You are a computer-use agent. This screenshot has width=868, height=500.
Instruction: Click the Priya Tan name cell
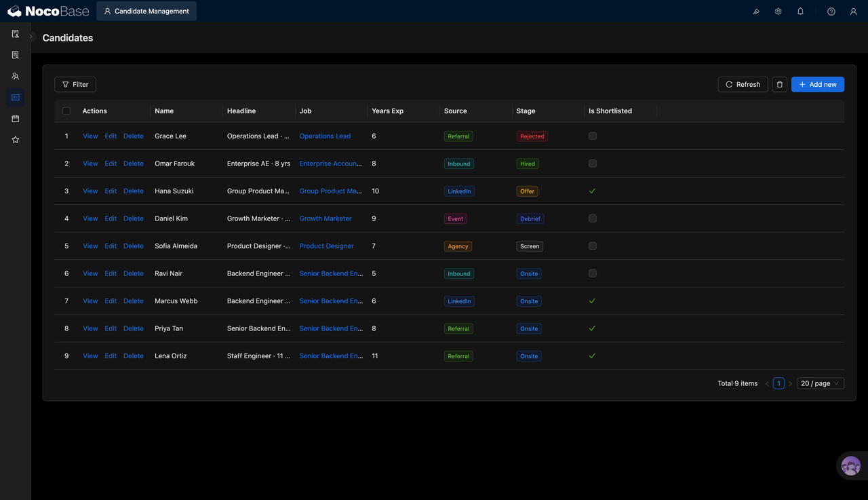(x=169, y=328)
